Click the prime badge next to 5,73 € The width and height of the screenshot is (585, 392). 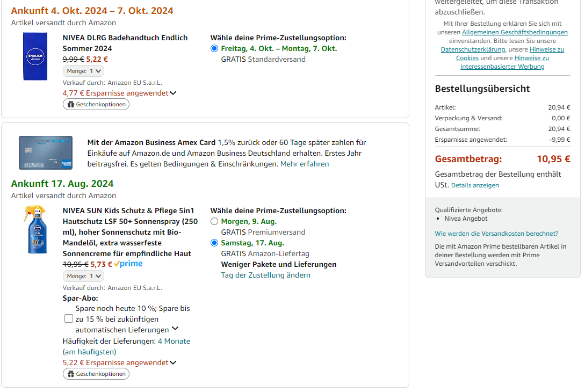128,264
